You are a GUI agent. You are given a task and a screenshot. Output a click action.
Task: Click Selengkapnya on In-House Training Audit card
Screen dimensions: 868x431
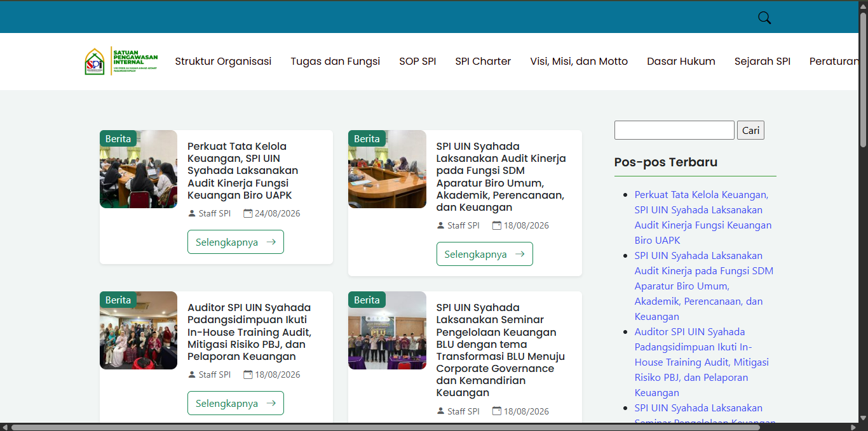[x=236, y=403]
